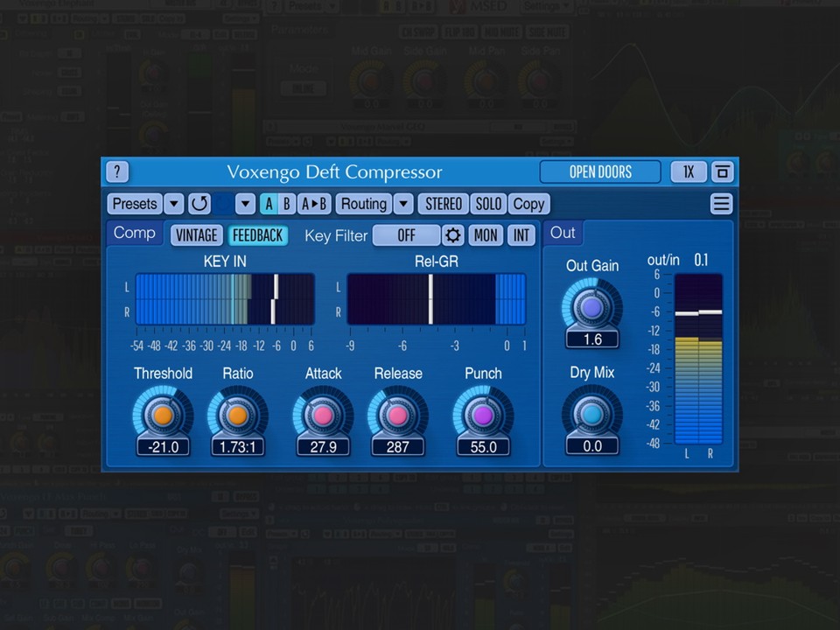Click the output level L/R meter

coord(698,359)
